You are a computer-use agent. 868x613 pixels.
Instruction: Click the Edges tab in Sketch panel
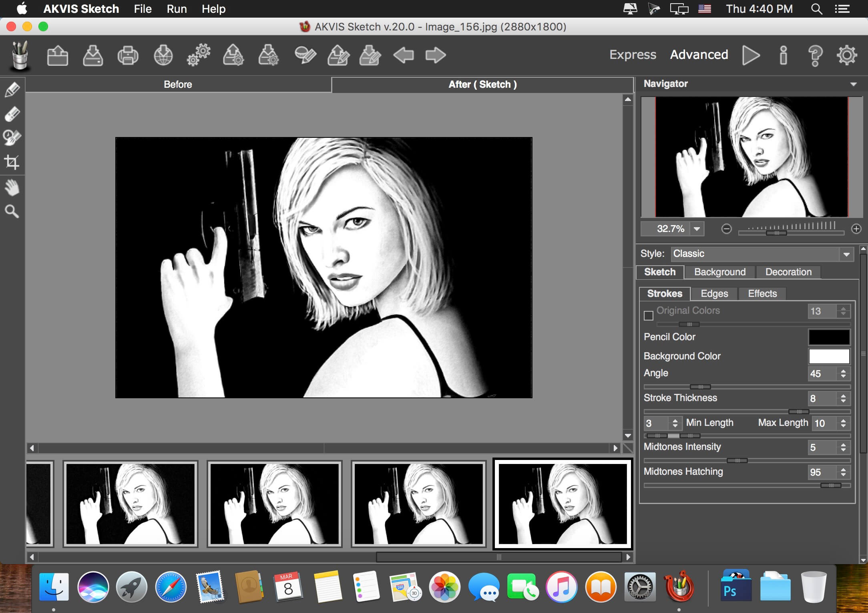(714, 294)
